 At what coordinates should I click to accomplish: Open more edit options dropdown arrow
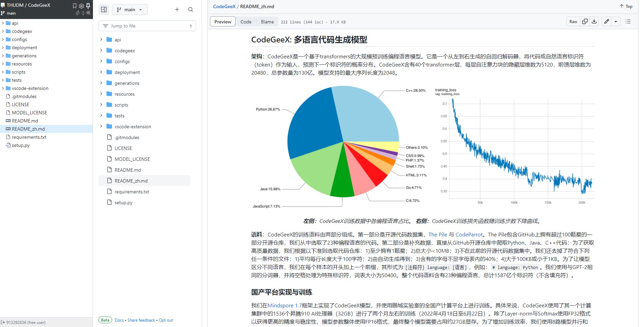pos(616,21)
